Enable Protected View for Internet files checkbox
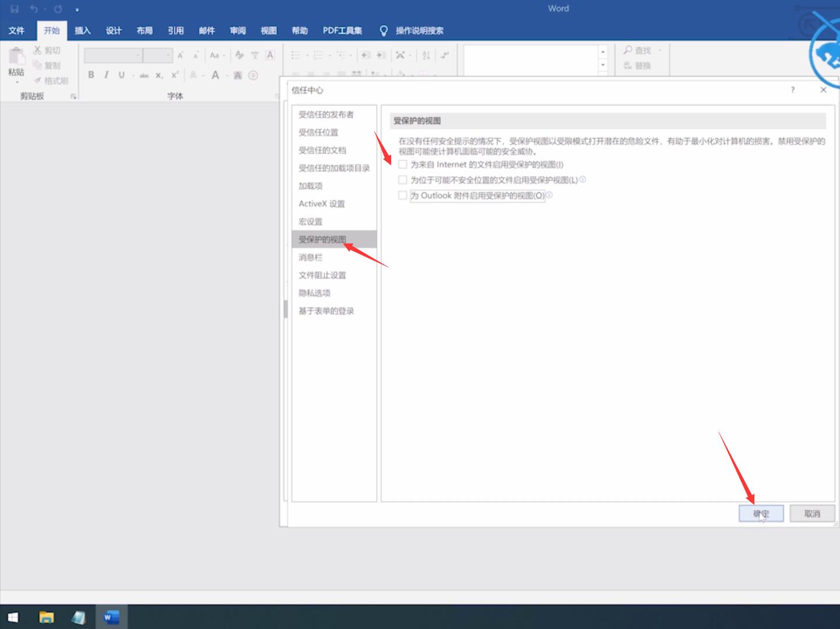Image resolution: width=840 pixels, height=629 pixels. click(x=402, y=164)
